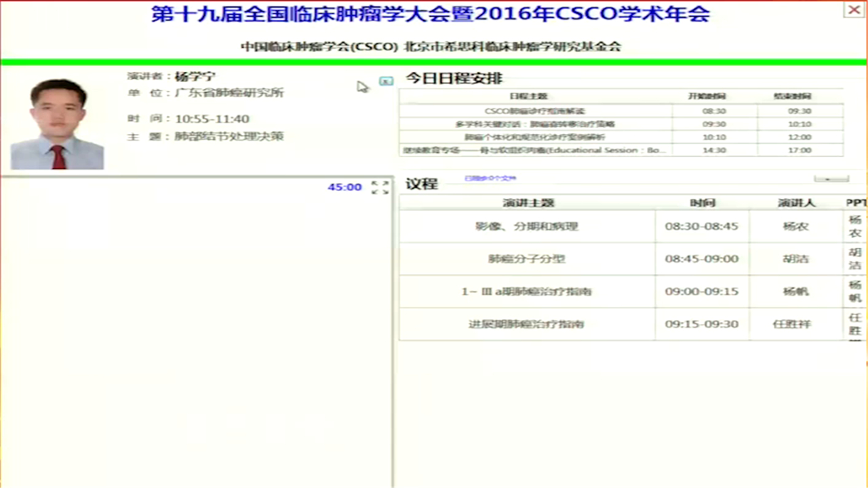Image resolution: width=868 pixels, height=488 pixels.
Task: Click the 演讲主题 column header
Action: point(528,203)
